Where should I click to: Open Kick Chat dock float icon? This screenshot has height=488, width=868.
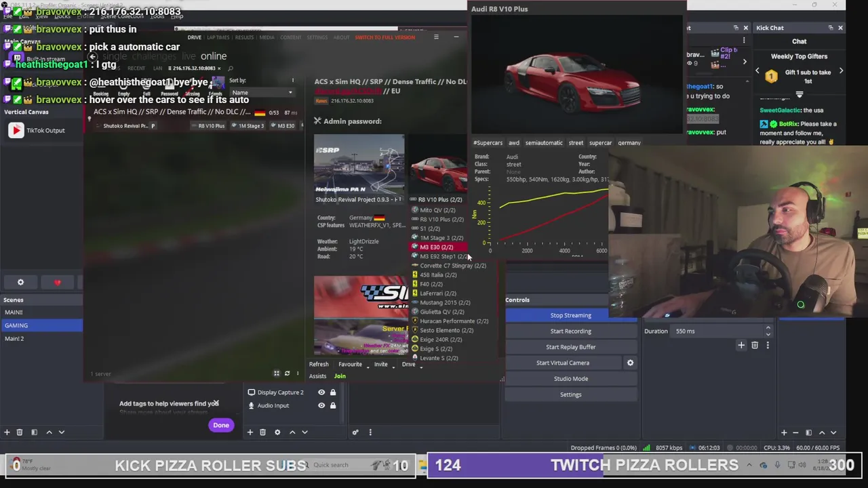click(831, 28)
